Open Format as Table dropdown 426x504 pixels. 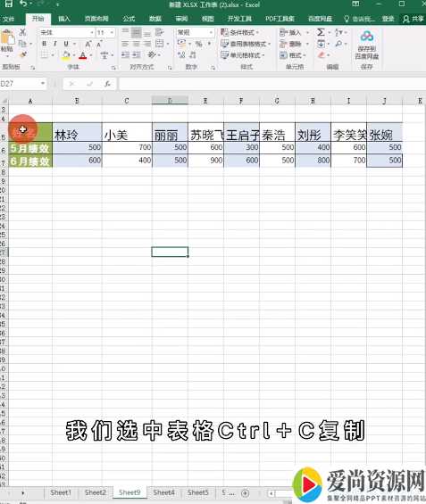tap(246, 44)
